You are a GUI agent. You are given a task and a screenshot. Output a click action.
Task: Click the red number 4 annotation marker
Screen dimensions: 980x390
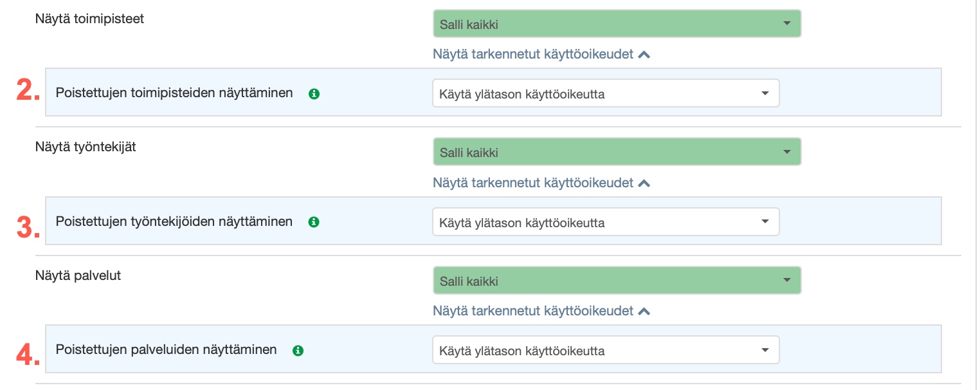click(x=28, y=353)
